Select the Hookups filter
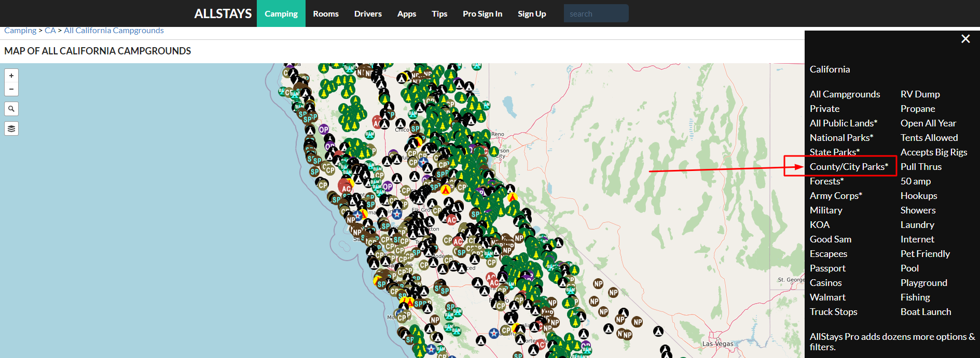The height and width of the screenshot is (358, 980). tap(919, 196)
